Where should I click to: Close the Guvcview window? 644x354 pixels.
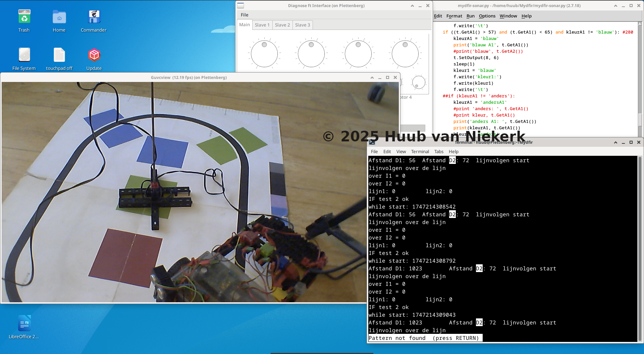click(x=395, y=78)
